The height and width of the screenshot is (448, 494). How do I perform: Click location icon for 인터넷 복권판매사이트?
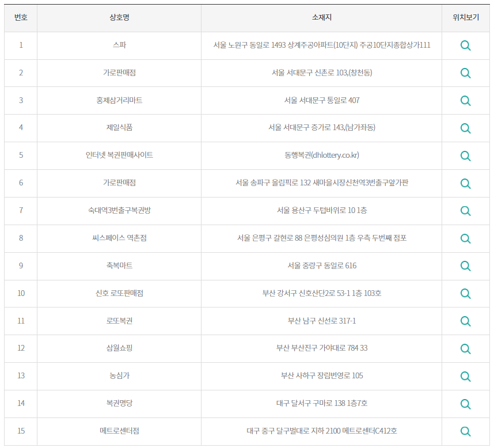pyautogui.click(x=465, y=156)
